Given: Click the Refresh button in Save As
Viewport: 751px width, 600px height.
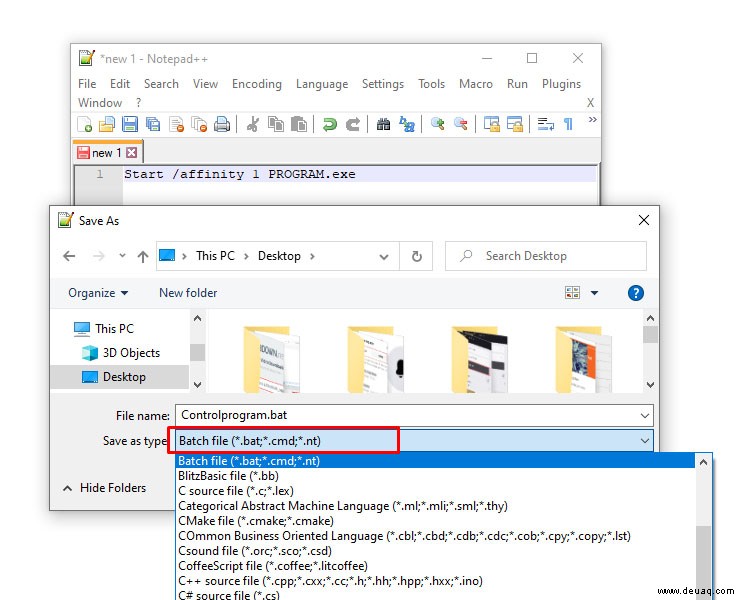Looking at the screenshot, I should [x=417, y=256].
